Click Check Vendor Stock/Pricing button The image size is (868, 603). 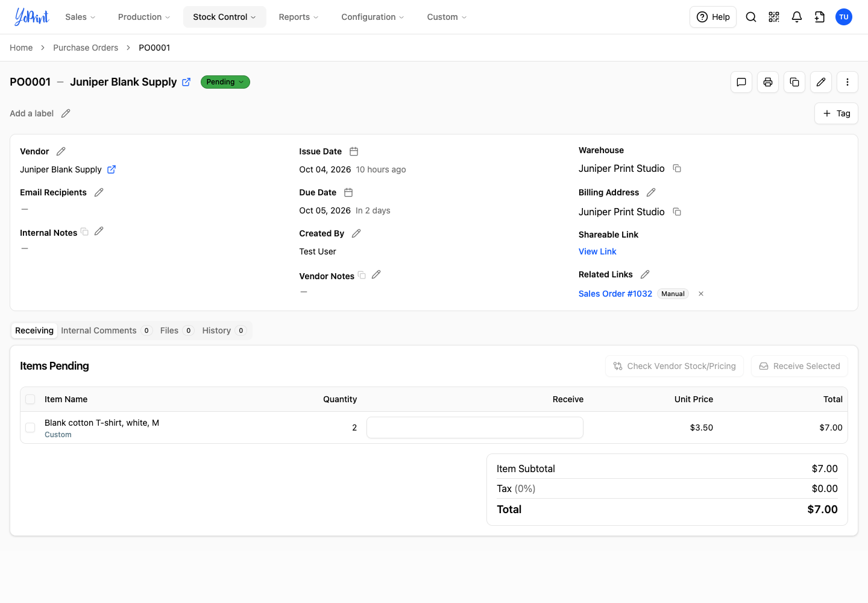[x=675, y=366]
